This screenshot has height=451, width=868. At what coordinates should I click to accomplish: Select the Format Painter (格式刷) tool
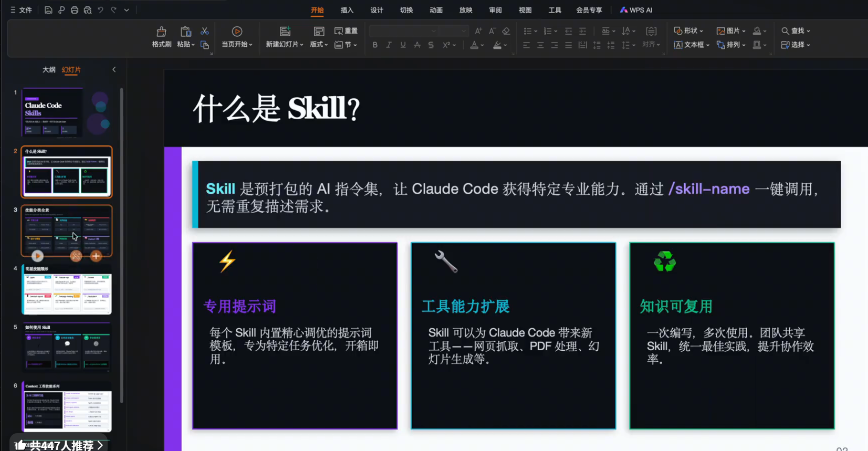click(162, 37)
